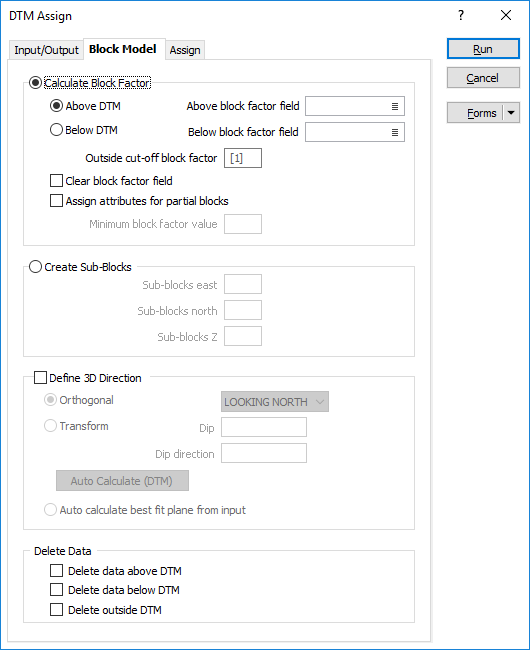Screen dimensions: 530x650
Task: Click the Outside cut-off block factor field
Action: pyautogui.click(x=243, y=158)
